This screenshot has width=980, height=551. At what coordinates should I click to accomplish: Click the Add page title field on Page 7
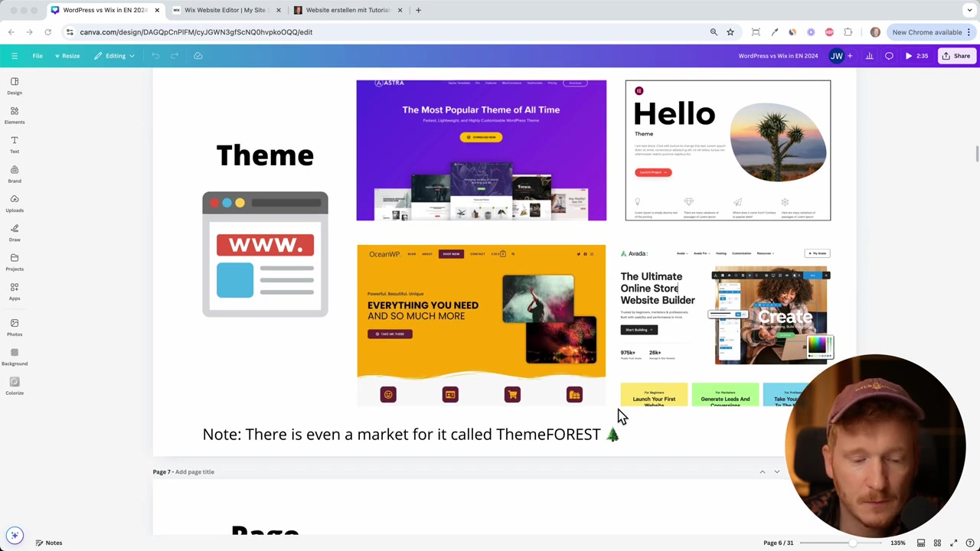point(194,472)
